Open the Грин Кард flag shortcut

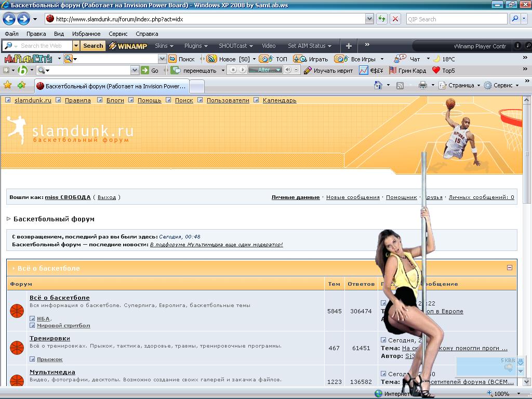pos(407,71)
